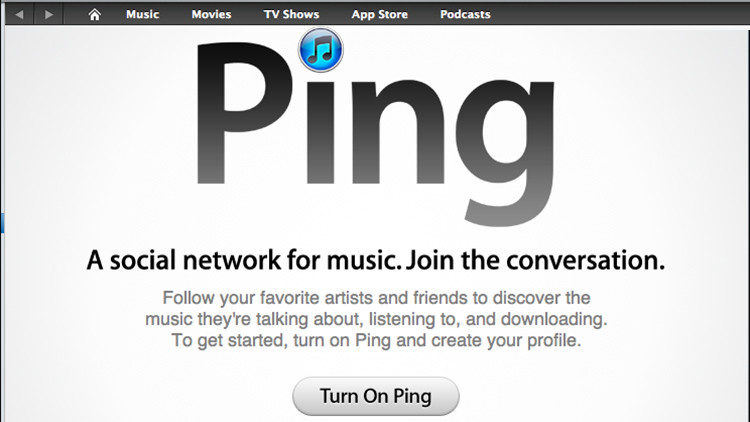Select the TV Shows tab
Image resolution: width=750 pixels, height=422 pixels.
click(291, 14)
